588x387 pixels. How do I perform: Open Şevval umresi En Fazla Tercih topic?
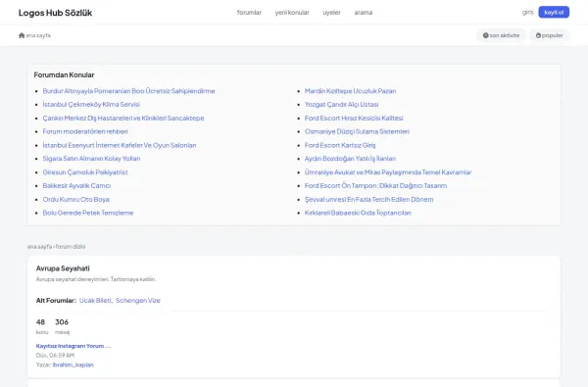(x=369, y=199)
